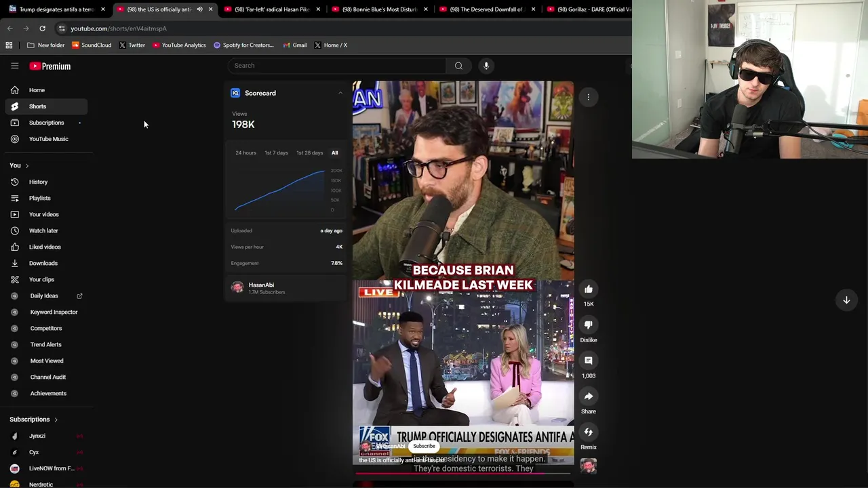Open Watch later list
Viewport: 868px width, 488px height.
46,230
